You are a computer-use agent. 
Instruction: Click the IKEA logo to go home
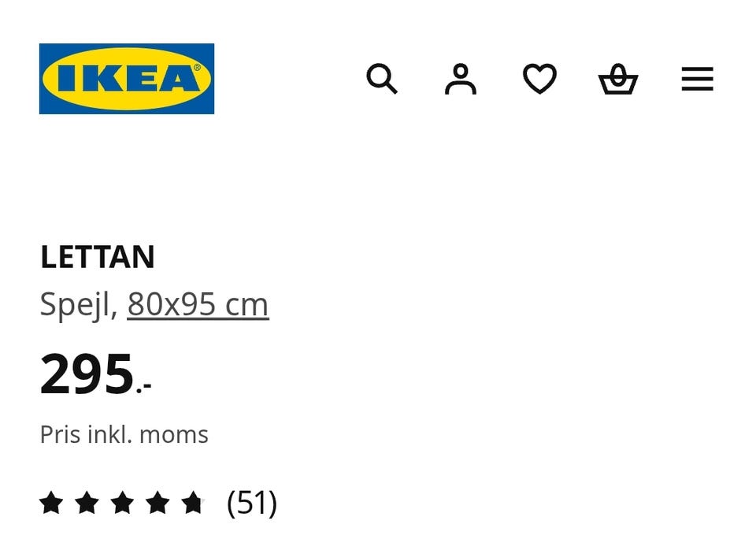coord(126,79)
